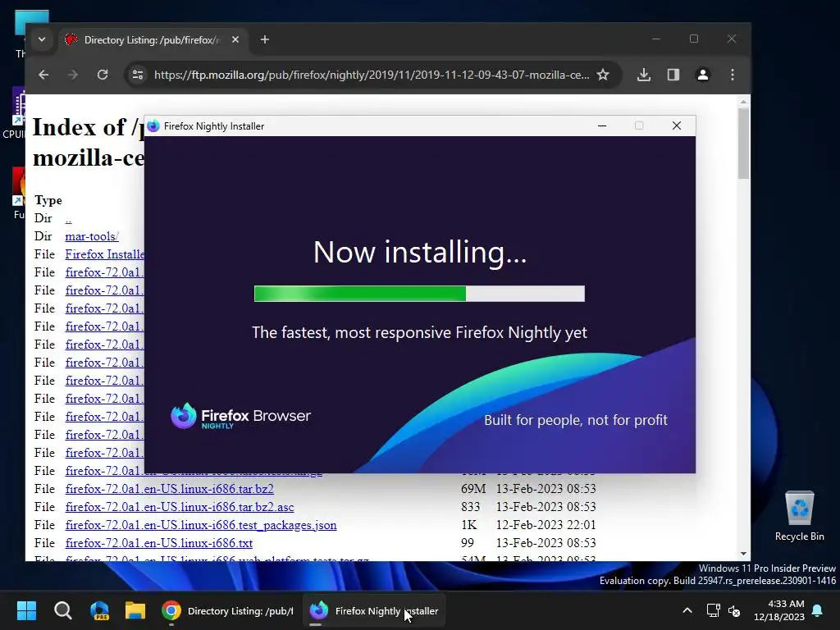Open taskbar Search icon
Image resolution: width=840 pixels, height=630 pixels.
point(62,610)
